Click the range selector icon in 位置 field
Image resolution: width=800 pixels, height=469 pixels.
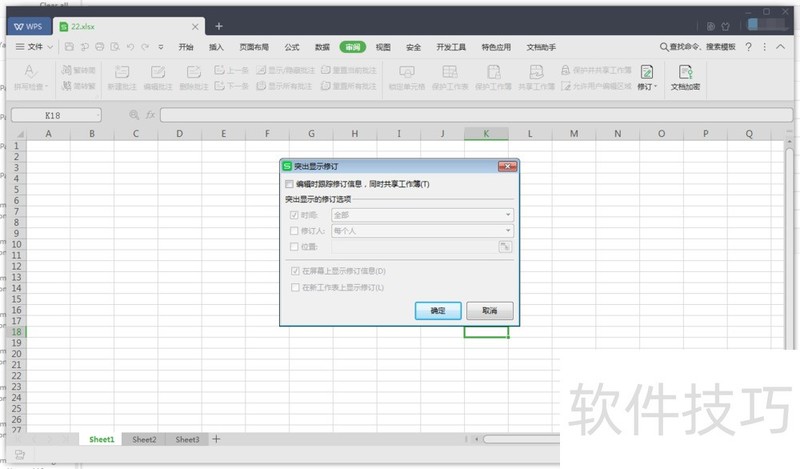505,247
